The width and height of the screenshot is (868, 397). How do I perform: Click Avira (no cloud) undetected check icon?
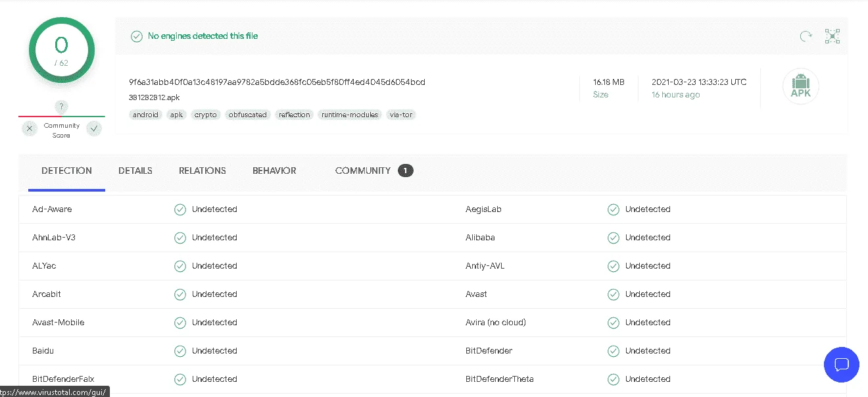pyautogui.click(x=614, y=323)
